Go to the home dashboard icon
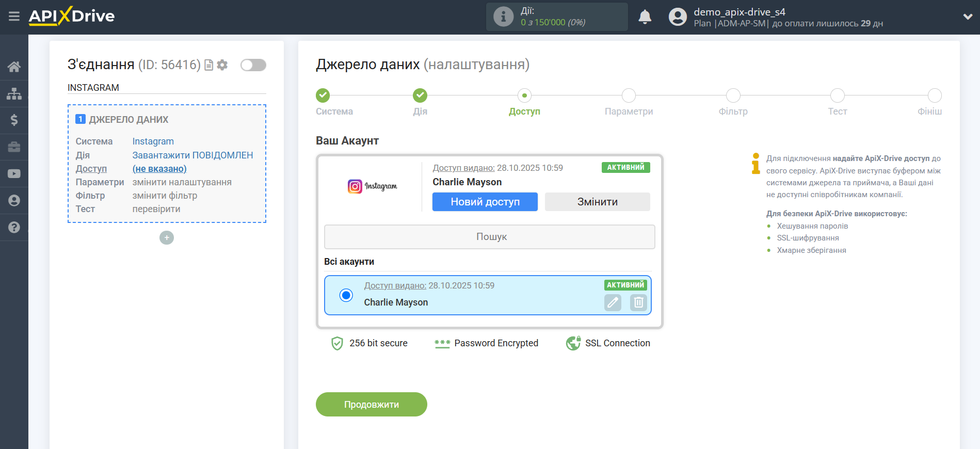 14,67
